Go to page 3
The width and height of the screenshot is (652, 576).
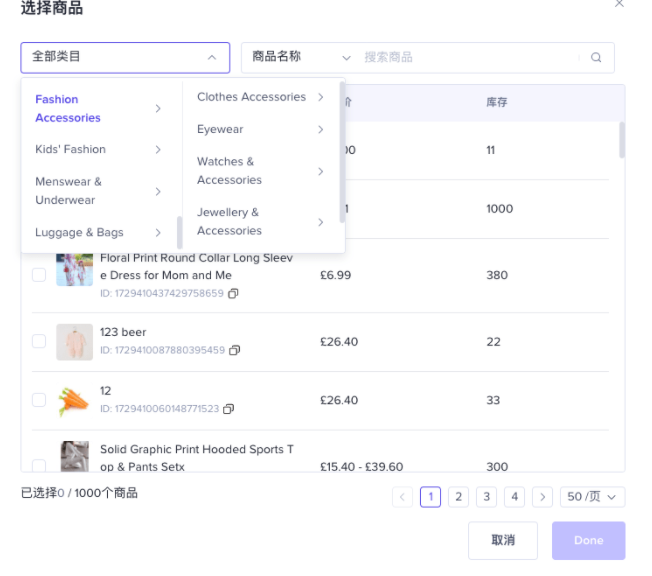click(486, 497)
